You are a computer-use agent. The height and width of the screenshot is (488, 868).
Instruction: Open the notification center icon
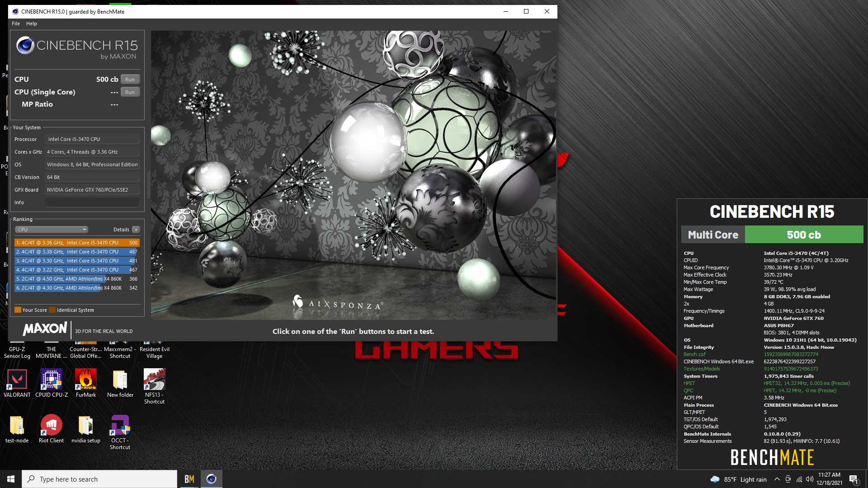pos(854,479)
